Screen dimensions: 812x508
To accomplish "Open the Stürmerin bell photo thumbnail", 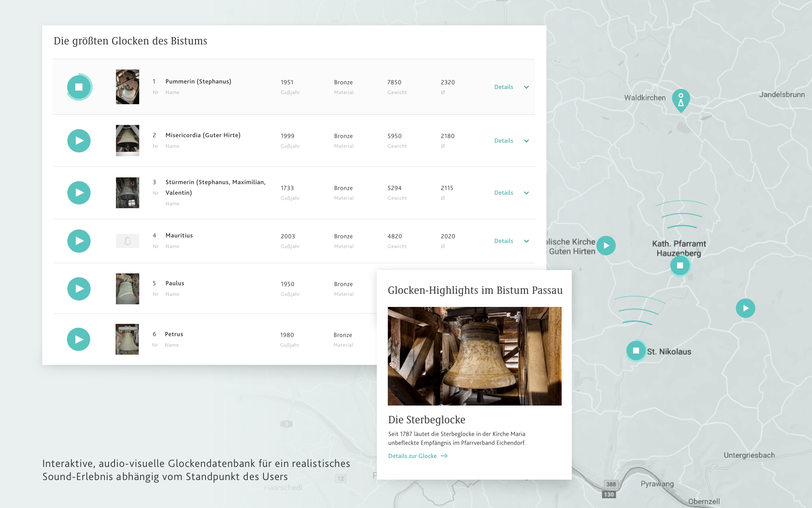I will (x=127, y=193).
